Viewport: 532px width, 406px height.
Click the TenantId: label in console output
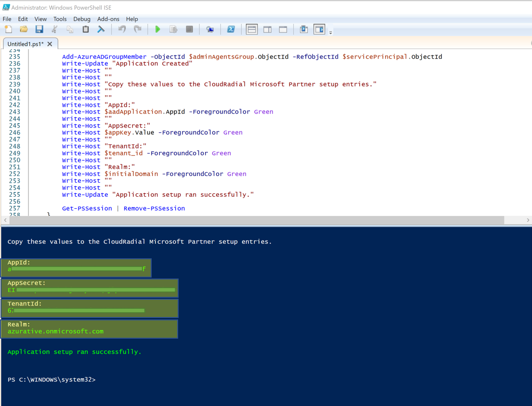[x=25, y=304]
